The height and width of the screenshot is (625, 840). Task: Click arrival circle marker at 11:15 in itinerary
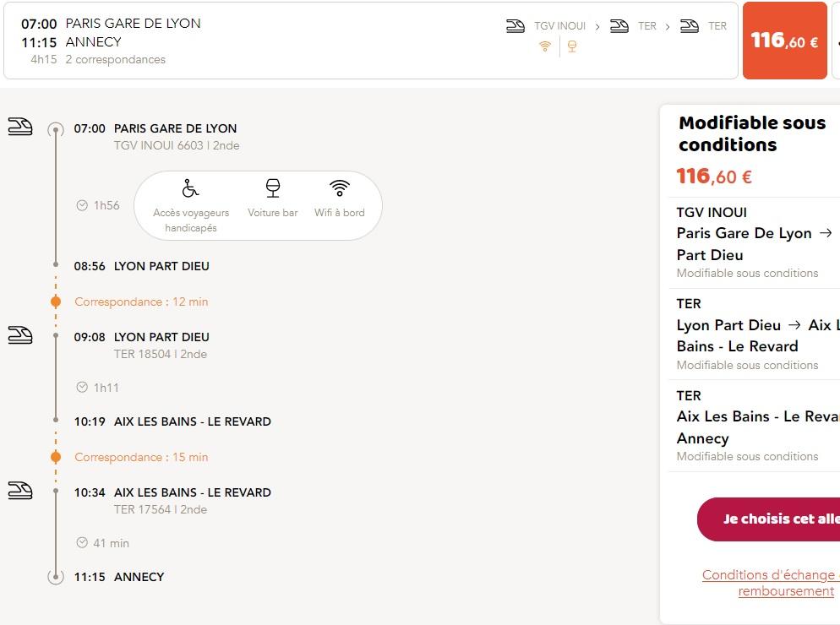pyautogui.click(x=56, y=577)
